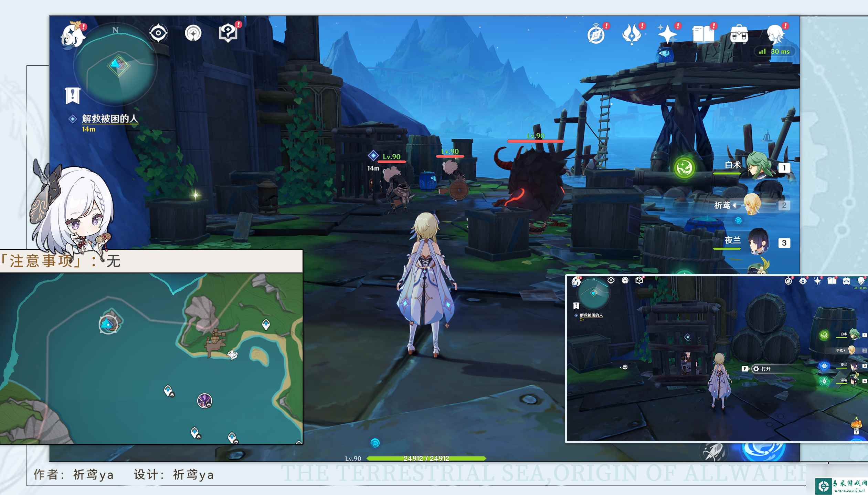Open the wish star icon

[x=668, y=34]
